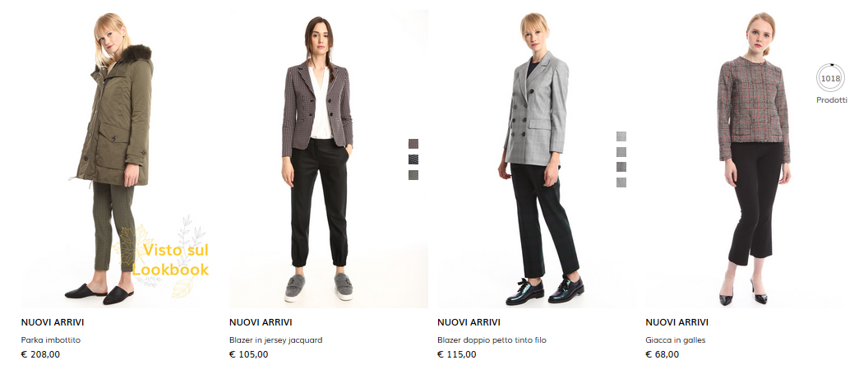Viewport: 868px width, 374px height.
Task: Choose the last grey swatch of the doppio petto blazer
Action: tap(621, 182)
